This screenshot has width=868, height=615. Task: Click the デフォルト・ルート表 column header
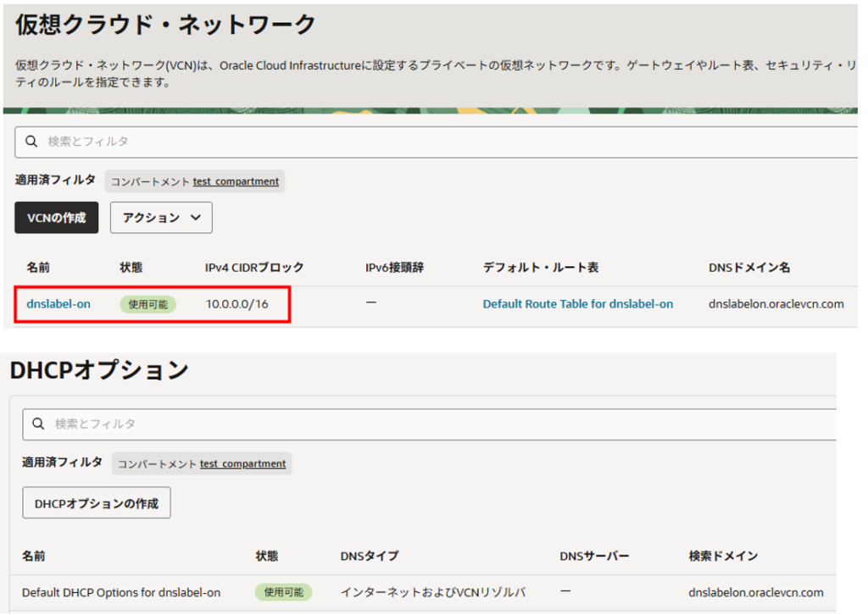pos(540,268)
